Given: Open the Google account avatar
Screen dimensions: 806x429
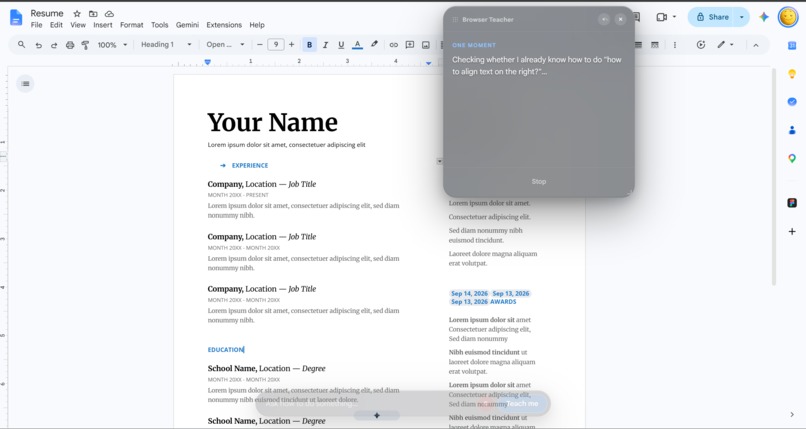Looking at the screenshot, I should coord(788,17).
